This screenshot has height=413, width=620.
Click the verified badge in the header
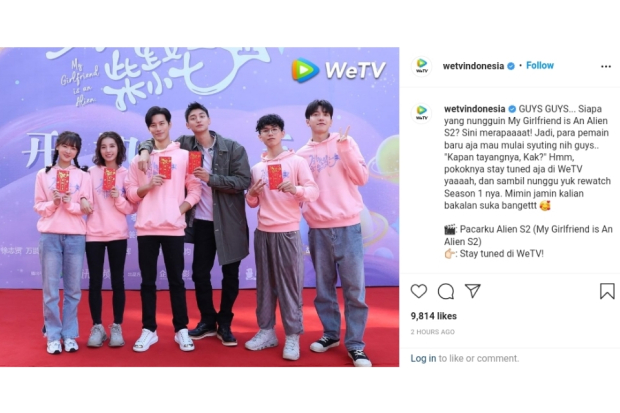[x=511, y=66]
